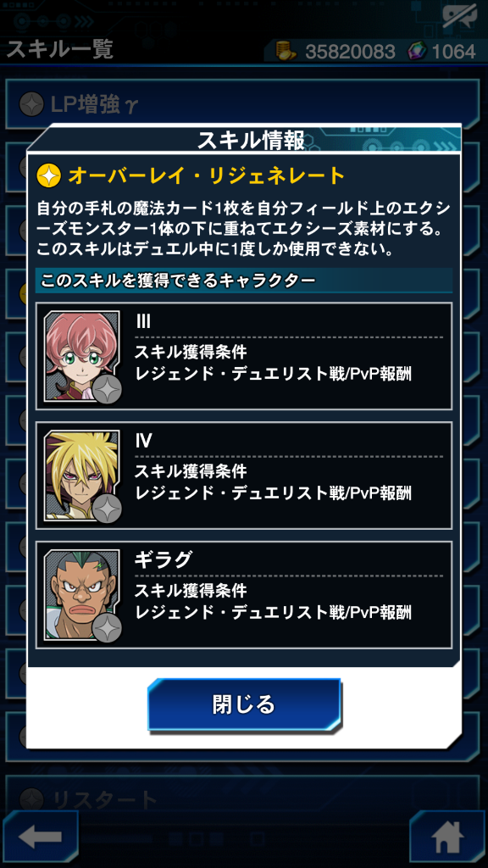Tap the gold coin currency icon
The width and height of the screenshot is (488, 868).
pyautogui.click(x=286, y=52)
